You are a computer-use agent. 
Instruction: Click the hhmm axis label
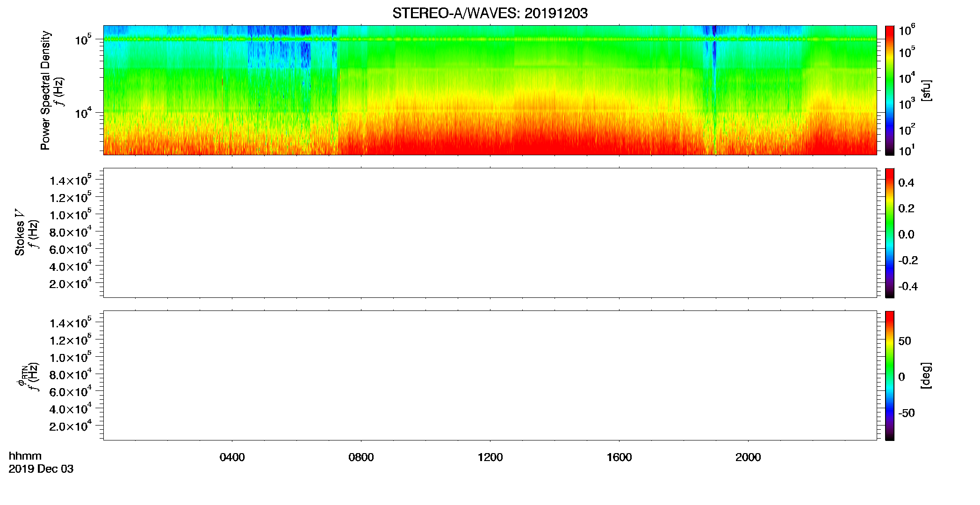coord(25,456)
